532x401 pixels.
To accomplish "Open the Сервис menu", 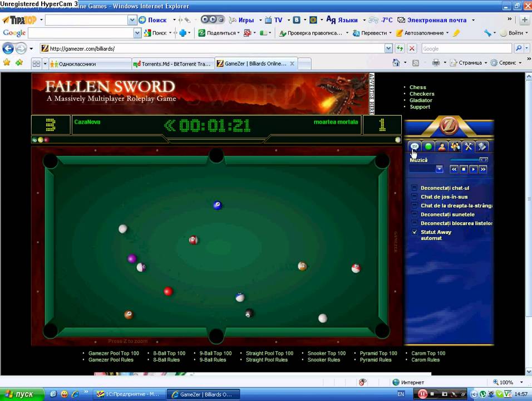I will coord(506,62).
